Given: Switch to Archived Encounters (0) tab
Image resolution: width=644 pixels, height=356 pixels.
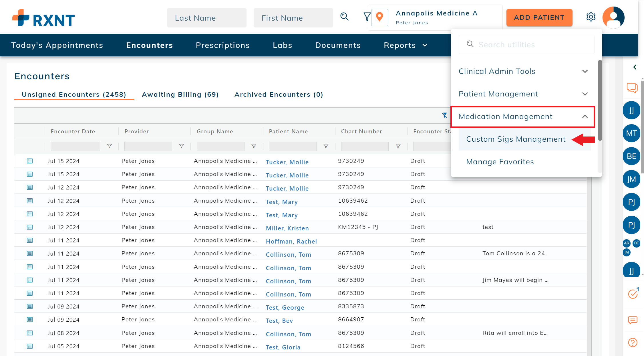Looking at the screenshot, I should pos(279,95).
